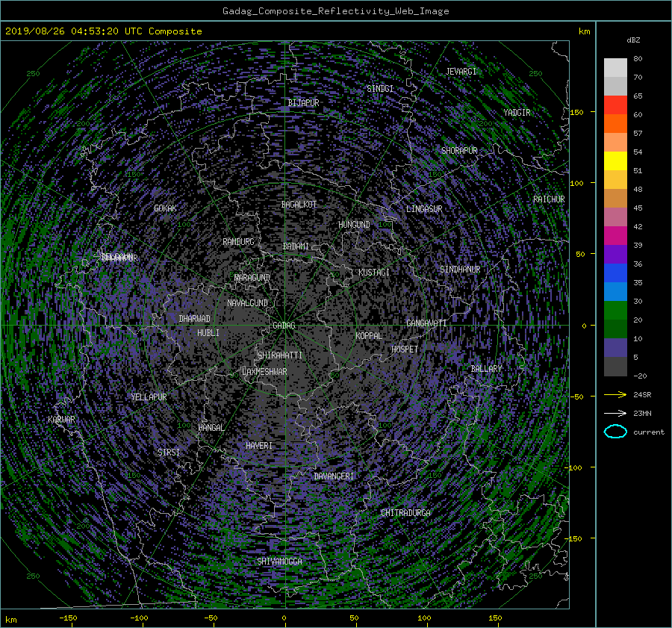Click the RAICHUR city label
Screen dimensions: 672x628
[x=549, y=199]
